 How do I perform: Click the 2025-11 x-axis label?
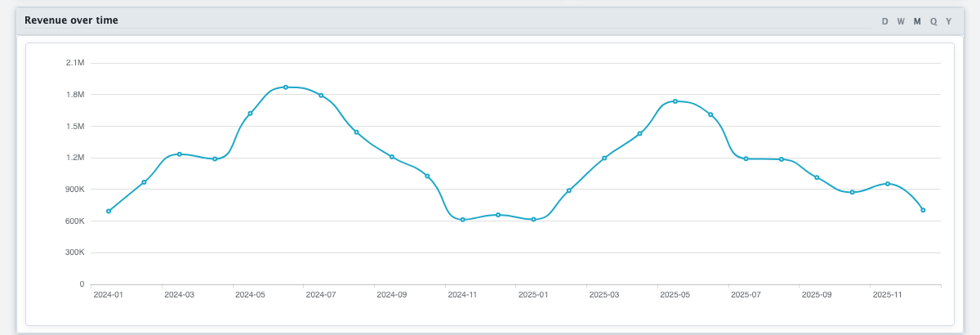pyautogui.click(x=888, y=294)
